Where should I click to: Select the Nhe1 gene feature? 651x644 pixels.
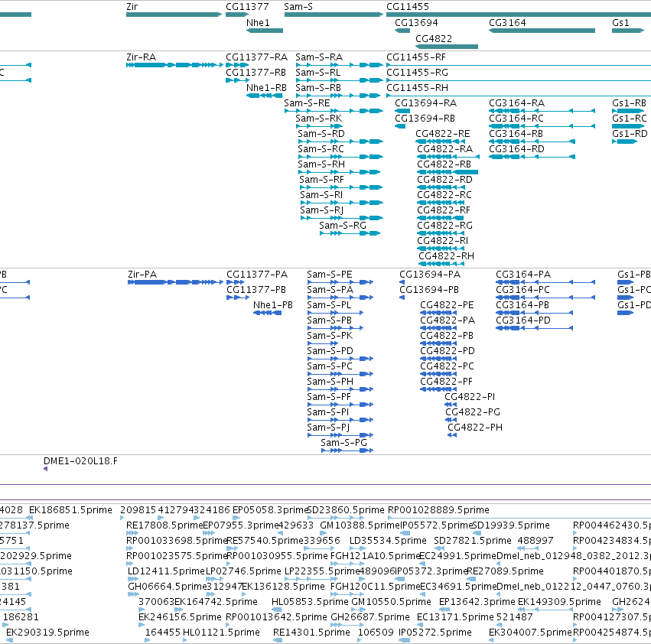point(265,31)
